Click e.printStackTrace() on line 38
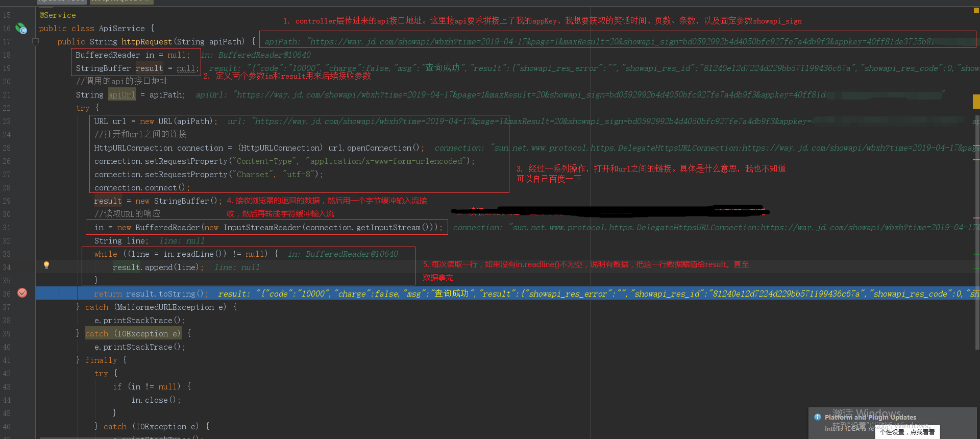This screenshot has width=980, height=439. pyautogui.click(x=138, y=321)
